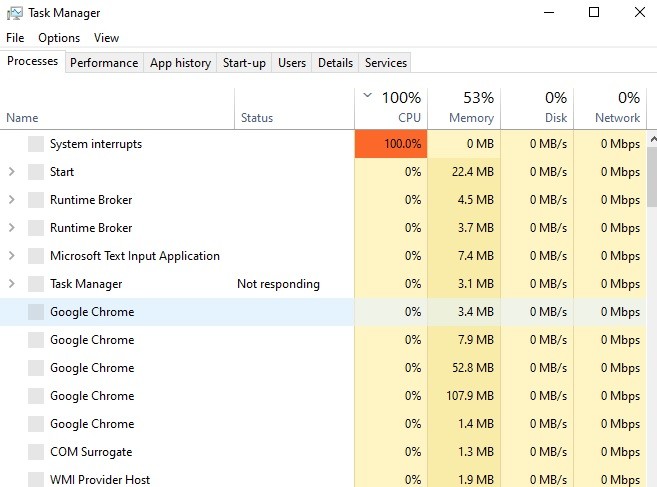Click the Task Manager title bar icon
Viewport: 657px width, 487px height.
[x=14, y=13]
